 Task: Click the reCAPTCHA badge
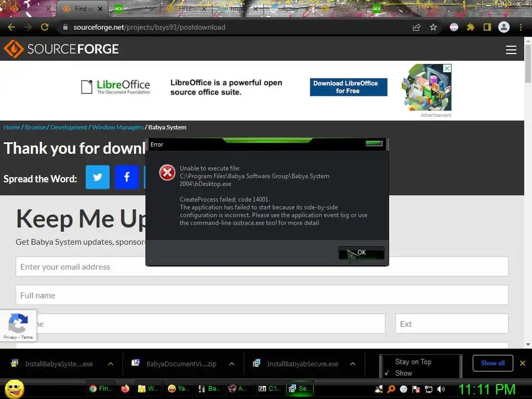click(18, 325)
